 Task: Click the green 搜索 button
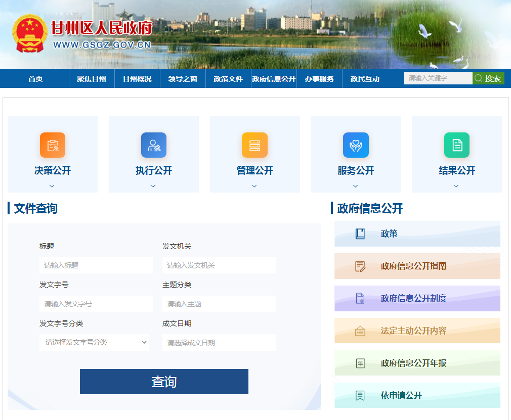489,78
